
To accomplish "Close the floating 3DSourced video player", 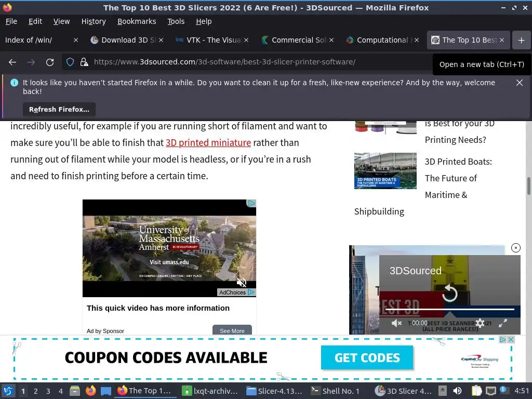I will (516, 248).
